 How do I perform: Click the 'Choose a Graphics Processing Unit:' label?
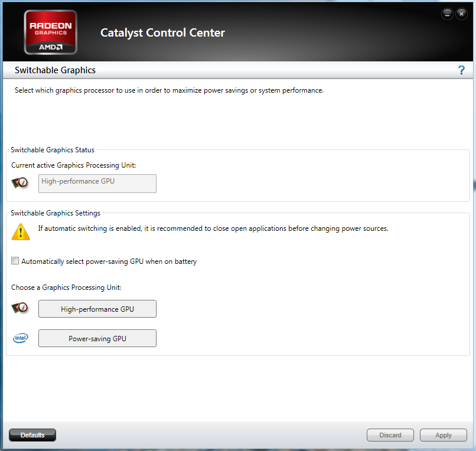(x=66, y=287)
